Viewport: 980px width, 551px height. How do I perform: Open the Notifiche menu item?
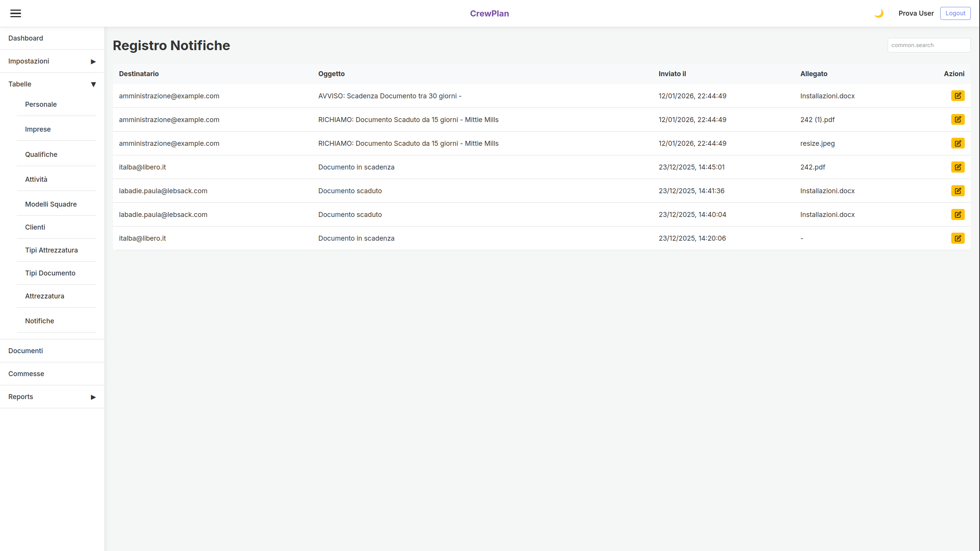(x=39, y=321)
